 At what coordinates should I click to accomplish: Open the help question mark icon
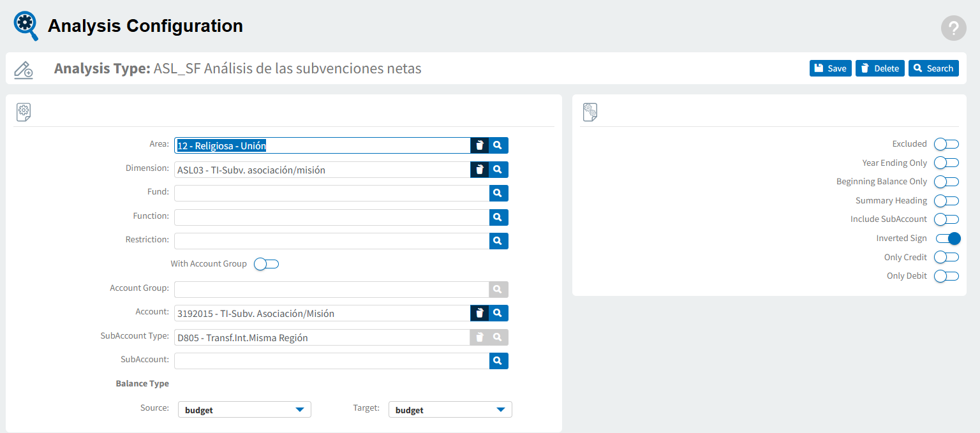[953, 28]
